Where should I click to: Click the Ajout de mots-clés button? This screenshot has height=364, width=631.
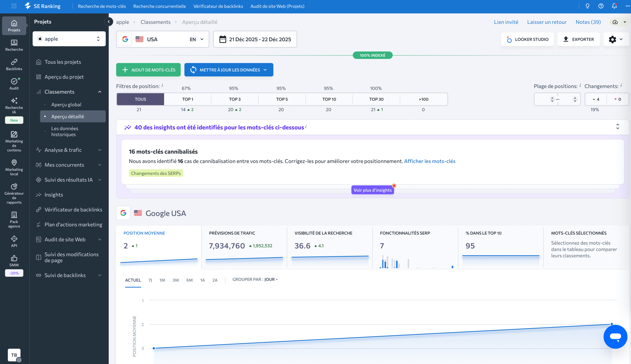tap(148, 70)
